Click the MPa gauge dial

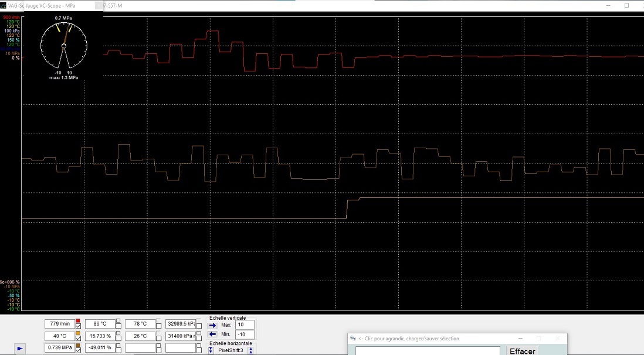[x=64, y=46]
